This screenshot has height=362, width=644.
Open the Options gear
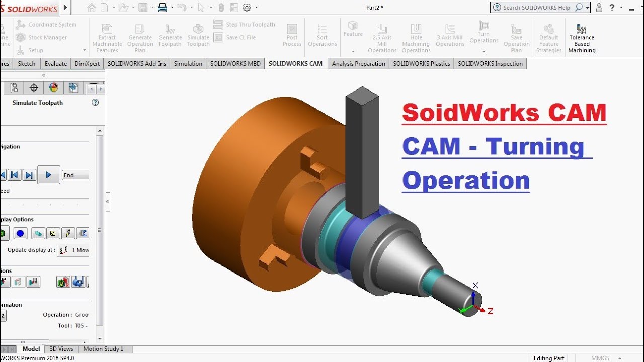[247, 8]
